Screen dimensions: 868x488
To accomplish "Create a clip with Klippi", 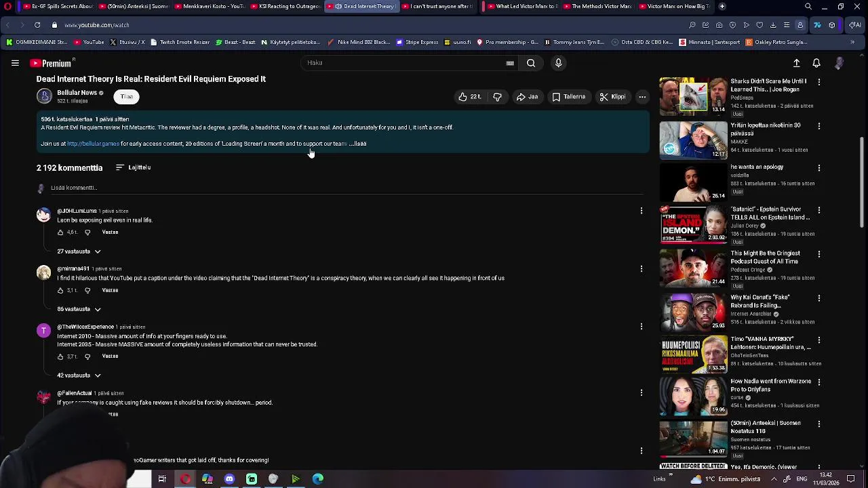I will (612, 97).
